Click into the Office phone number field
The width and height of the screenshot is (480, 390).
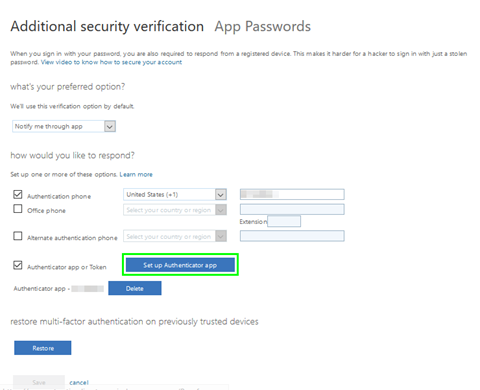pyautogui.click(x=292, y=209)
